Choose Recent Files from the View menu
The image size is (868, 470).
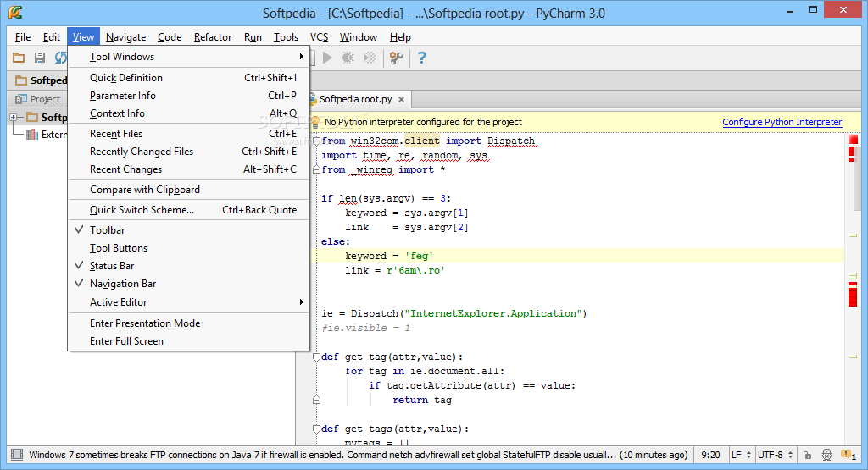point(189,134)
